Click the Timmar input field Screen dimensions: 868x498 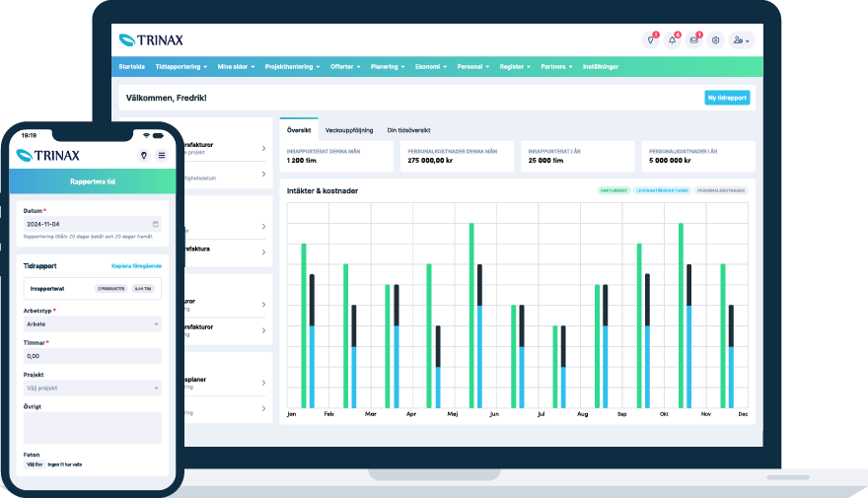click(92, 356)
